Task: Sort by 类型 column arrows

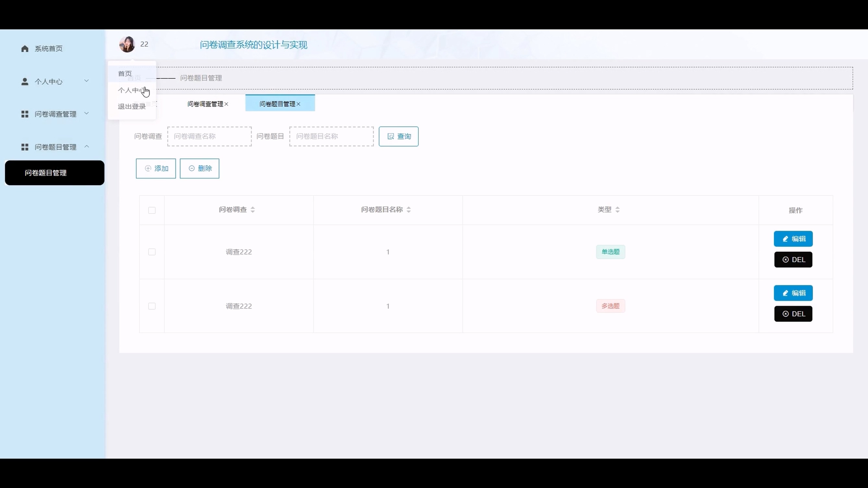Action: [x=618, y=210]
